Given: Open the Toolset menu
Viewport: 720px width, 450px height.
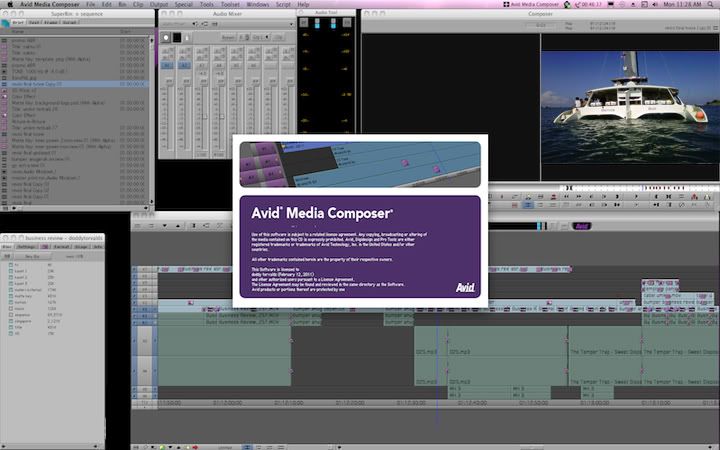Looking at the screenshot, I should [x=230, y=4].
